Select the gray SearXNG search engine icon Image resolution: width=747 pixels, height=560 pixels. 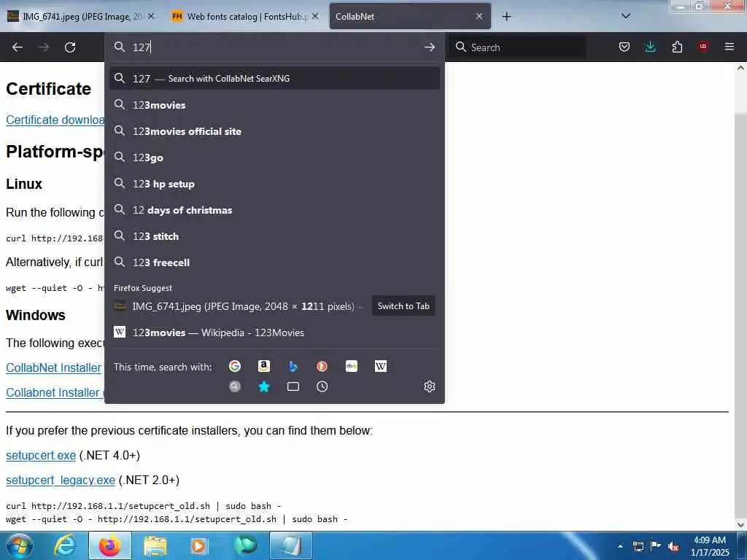[x=234, y=386]
